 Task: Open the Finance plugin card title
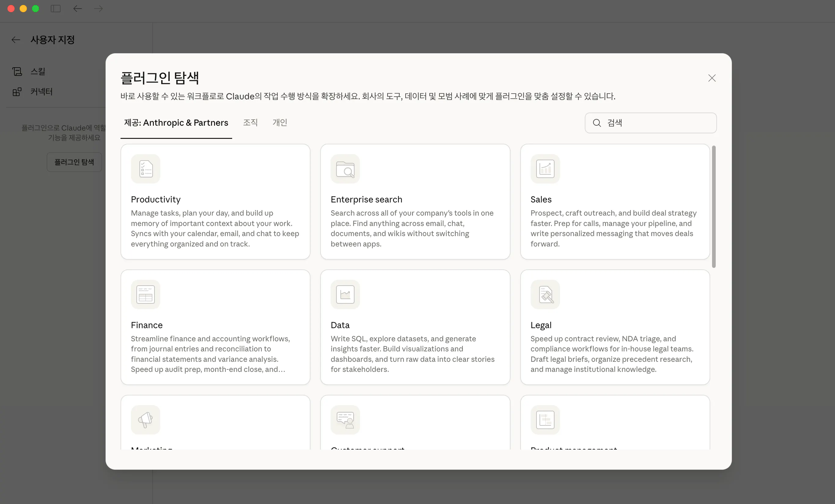147,325
